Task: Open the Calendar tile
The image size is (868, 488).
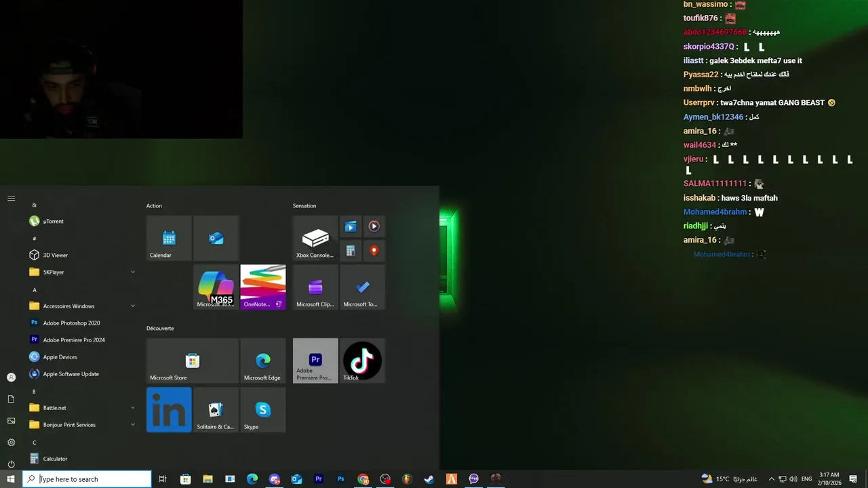Action: (169, 238)
